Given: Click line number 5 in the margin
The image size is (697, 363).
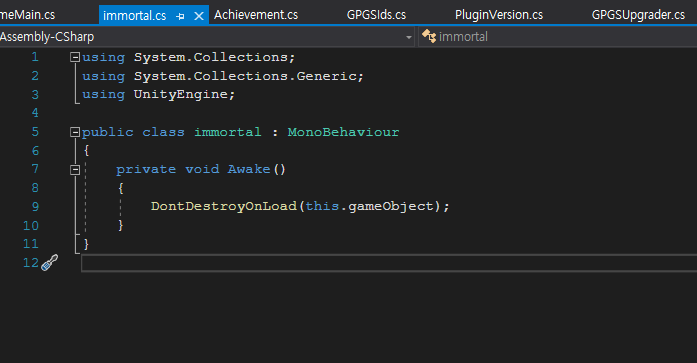Looking at the screenshot, I should tap(35, 132).
